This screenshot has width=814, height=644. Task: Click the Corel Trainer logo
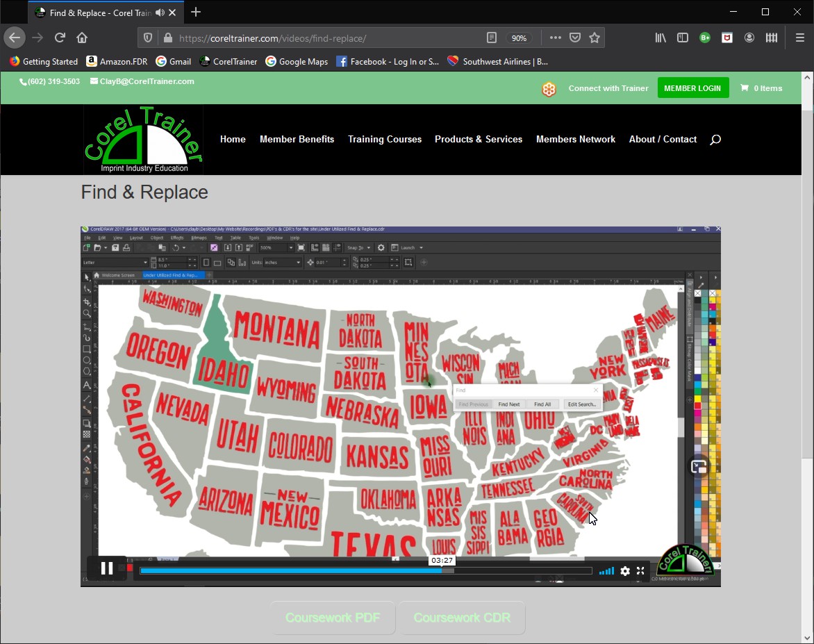pyautogui.click(x=143, y=140)
